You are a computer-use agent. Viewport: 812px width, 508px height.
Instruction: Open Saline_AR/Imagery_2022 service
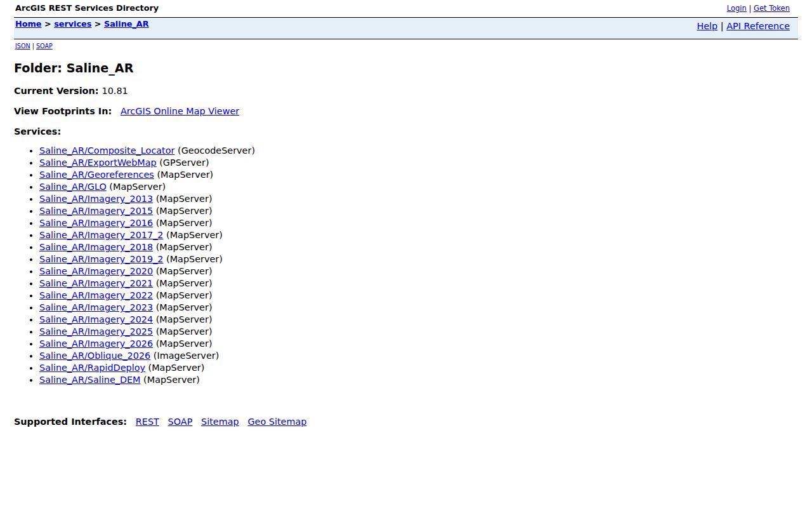point(96,295)
